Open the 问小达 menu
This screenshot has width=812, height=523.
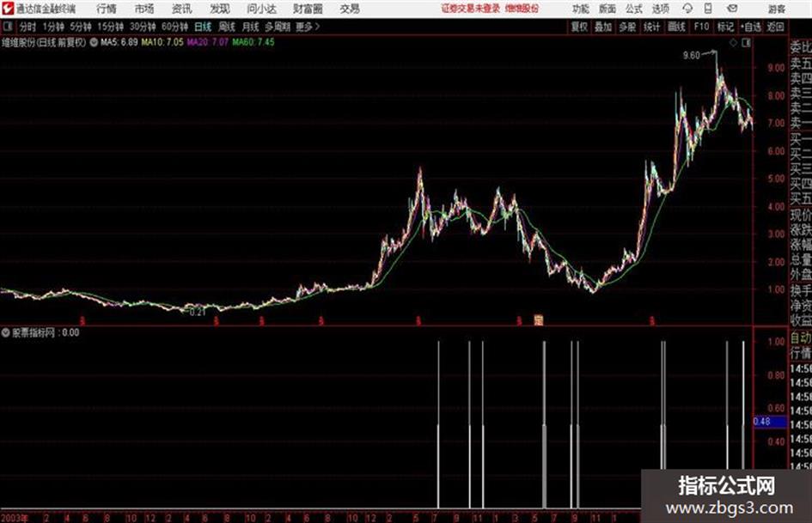pyautogui.click(x=261, y=9)
